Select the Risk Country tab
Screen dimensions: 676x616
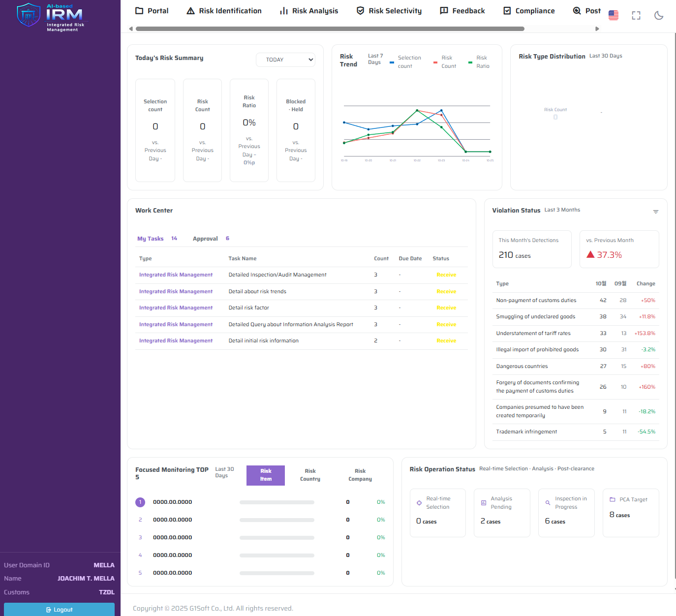point(310,475)
